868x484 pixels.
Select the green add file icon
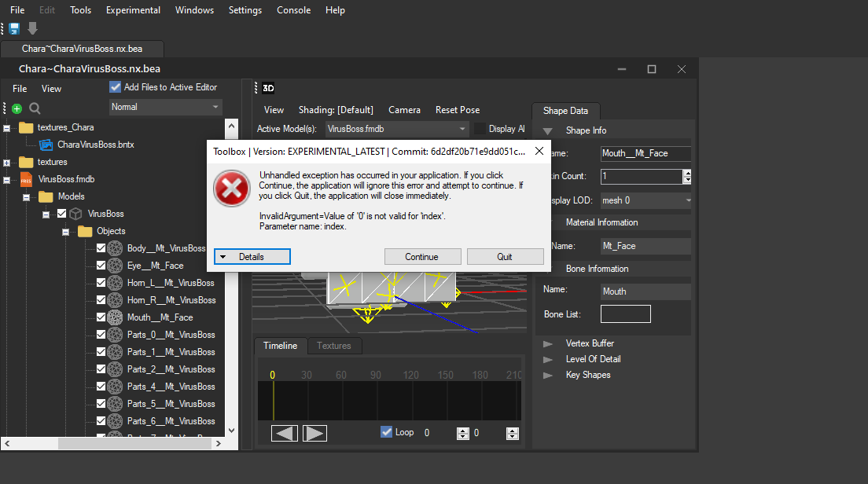click(17, 107)
